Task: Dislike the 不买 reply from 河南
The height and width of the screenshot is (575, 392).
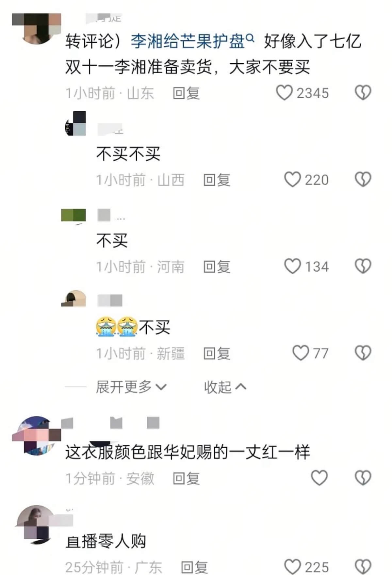Action: [363, 266]
